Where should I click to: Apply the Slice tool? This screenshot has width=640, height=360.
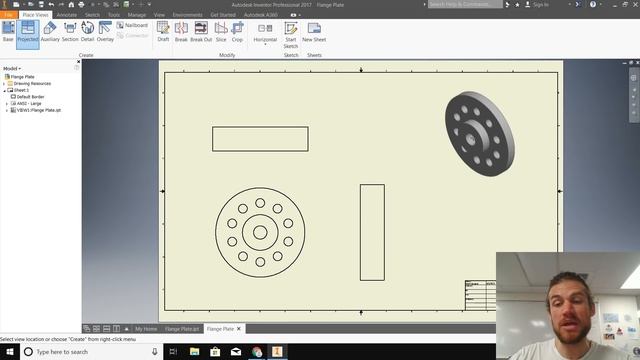coord(221,32)
